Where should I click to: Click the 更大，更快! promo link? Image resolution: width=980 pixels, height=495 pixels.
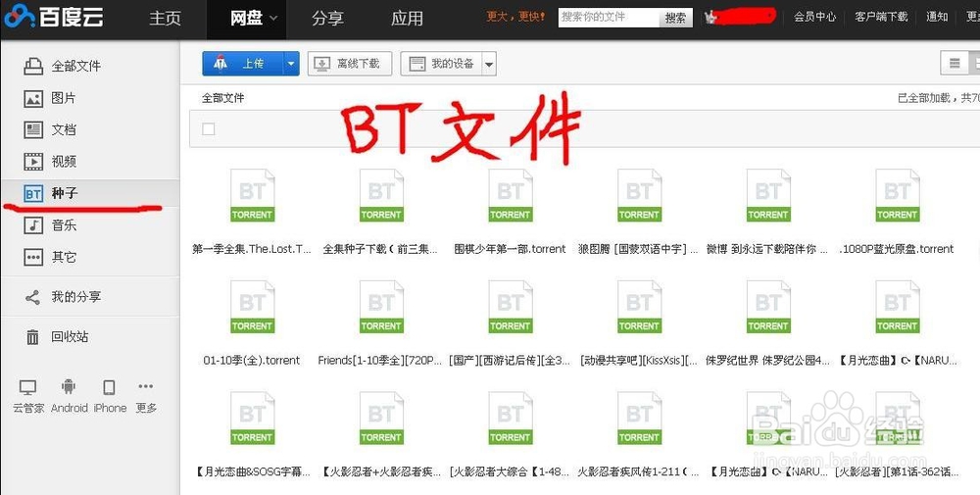(x=515, y=17)
